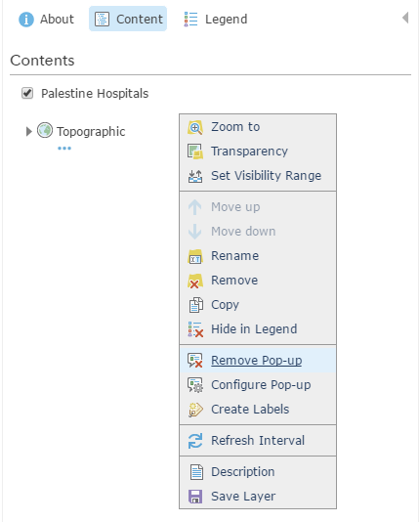This screenshot has width=420, height=522.
Task: Uncheck the Palestine Hospitals layer checkbox
Action: 27,93
